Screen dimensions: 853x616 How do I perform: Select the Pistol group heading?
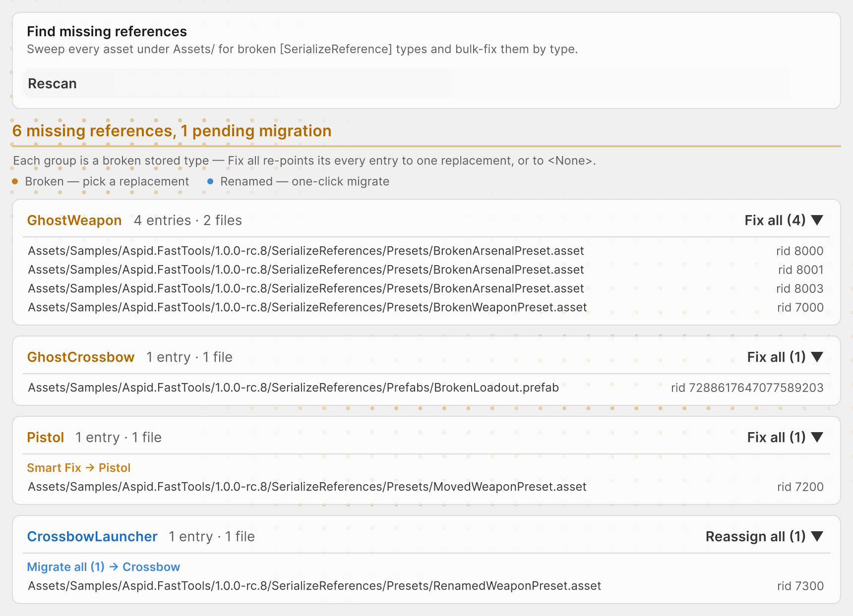pos(46,437)
